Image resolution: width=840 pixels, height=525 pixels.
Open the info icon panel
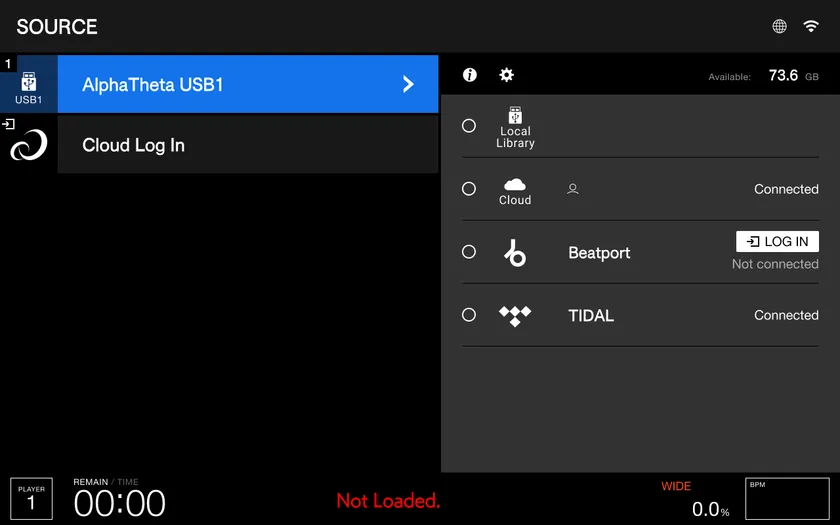(470, 74)
